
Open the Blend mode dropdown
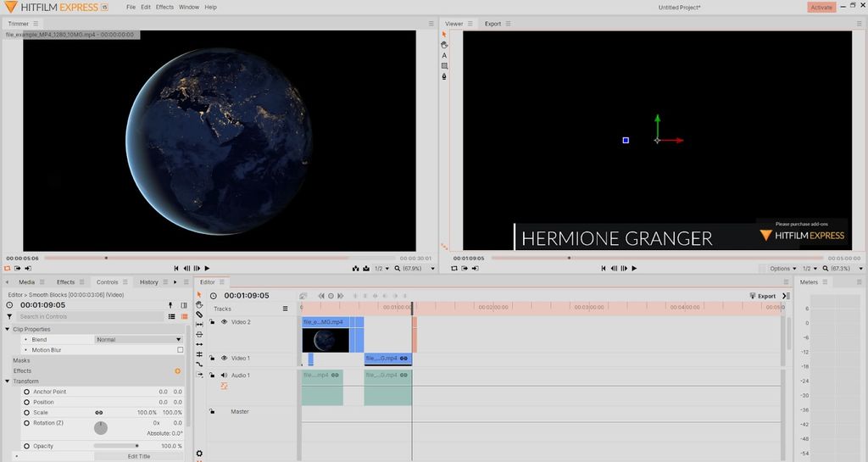pos(138,339)
